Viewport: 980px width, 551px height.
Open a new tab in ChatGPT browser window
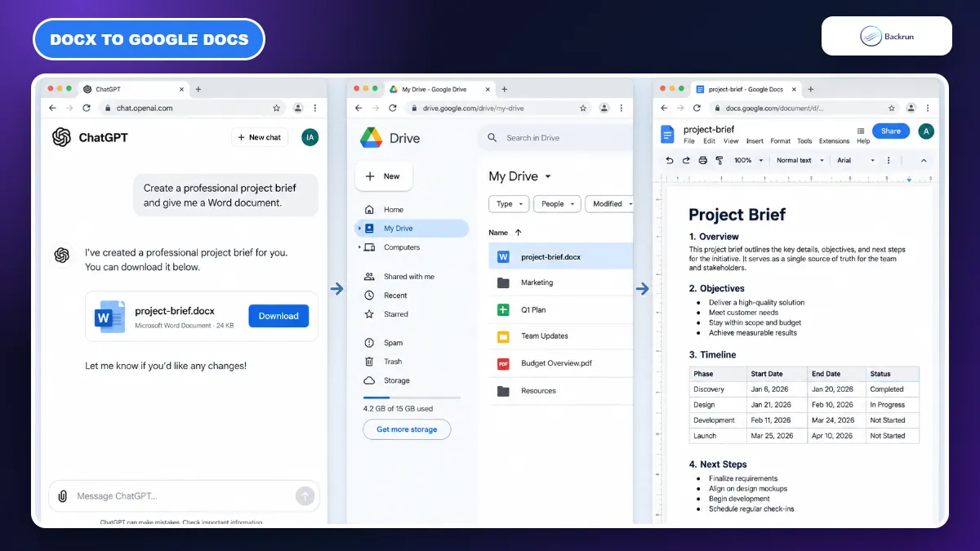coord(198,89)
